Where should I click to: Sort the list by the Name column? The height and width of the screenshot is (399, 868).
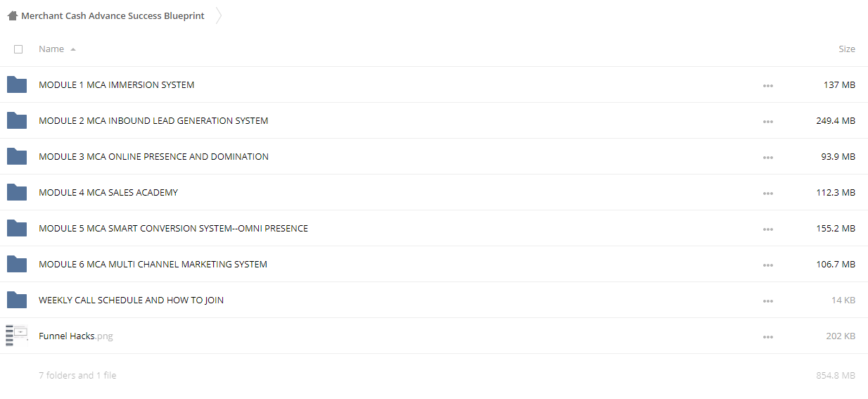51,49
